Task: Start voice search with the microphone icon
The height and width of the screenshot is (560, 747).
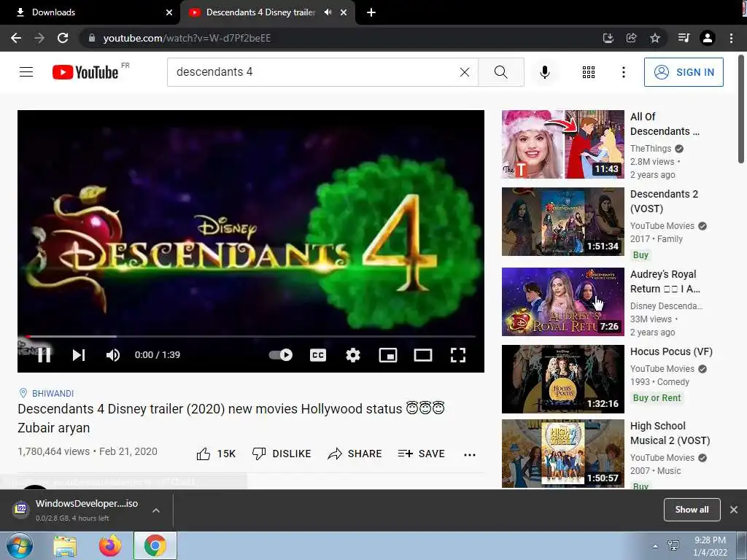Action: click(x=545, y=72)
